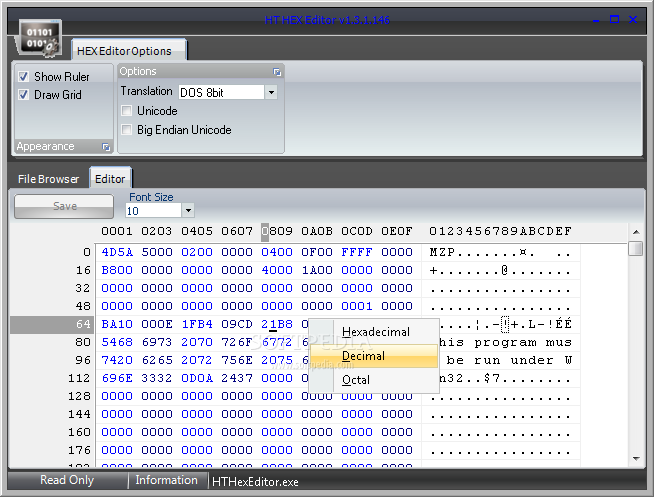Open the Appearance group dialog launcher icon

[106, 147]
